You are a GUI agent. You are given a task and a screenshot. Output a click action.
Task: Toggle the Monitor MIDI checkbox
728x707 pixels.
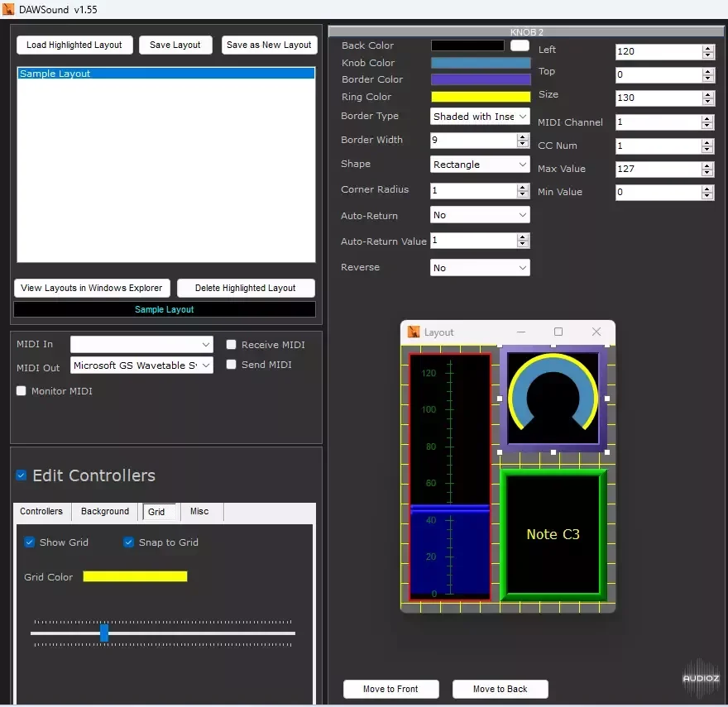[x=21, y=391]
